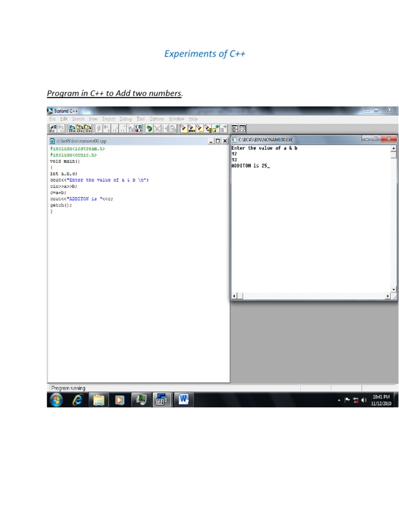Screen dimensions: 399x532
Task: Open the NONAME00.EXE console system icon
Action: click(x=234, y=139)
